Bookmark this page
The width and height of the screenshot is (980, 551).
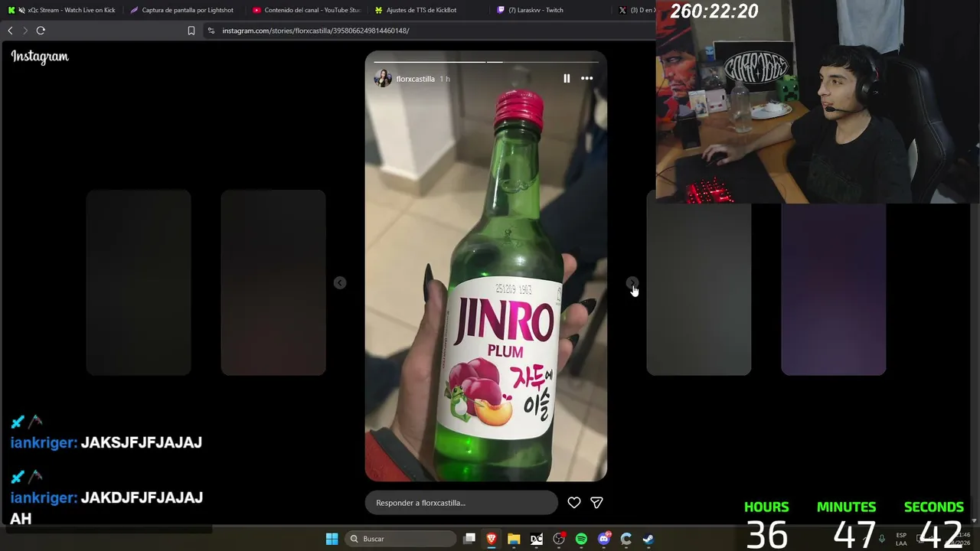click(191, 31)
